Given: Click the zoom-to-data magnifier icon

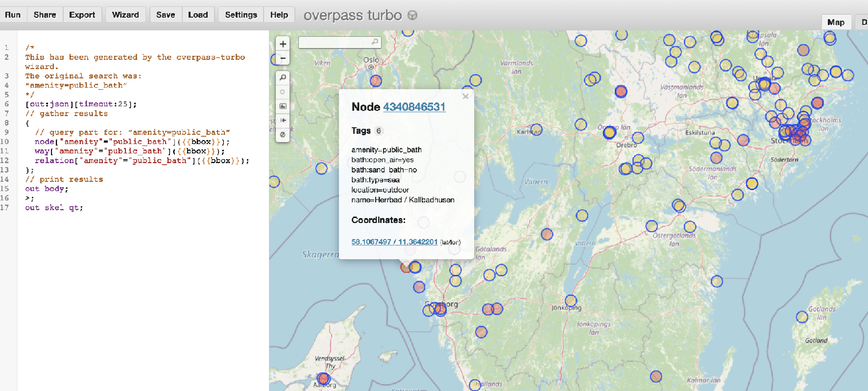Looking at the screenshot, I should (x=283, y=78).
